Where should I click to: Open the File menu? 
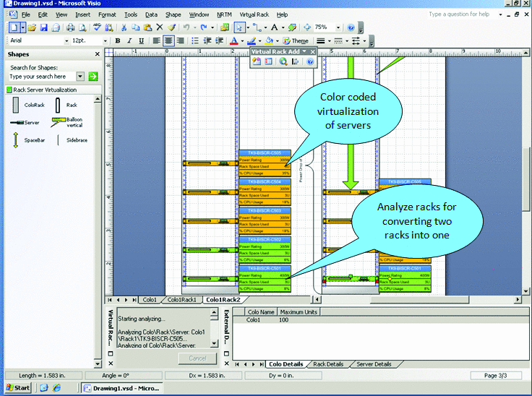click(x=26, y=14)
